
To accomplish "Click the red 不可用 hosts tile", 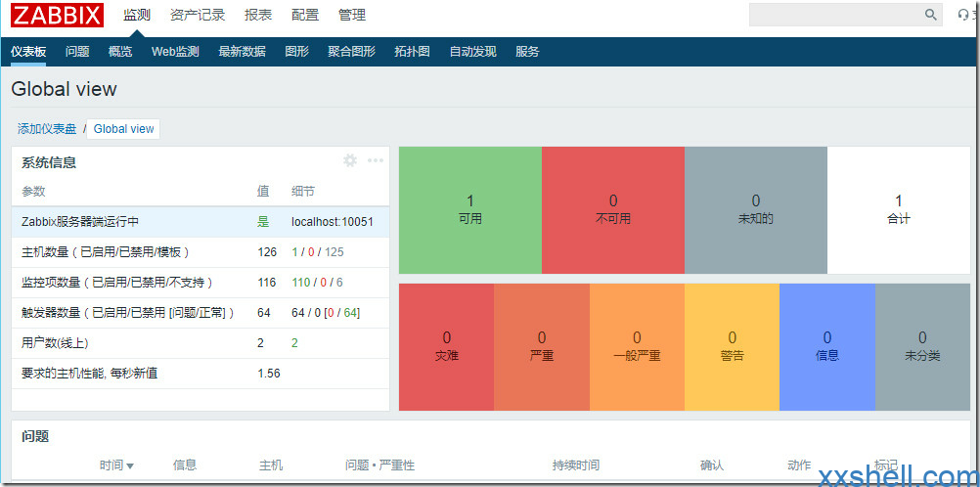I will pos(613,210).
